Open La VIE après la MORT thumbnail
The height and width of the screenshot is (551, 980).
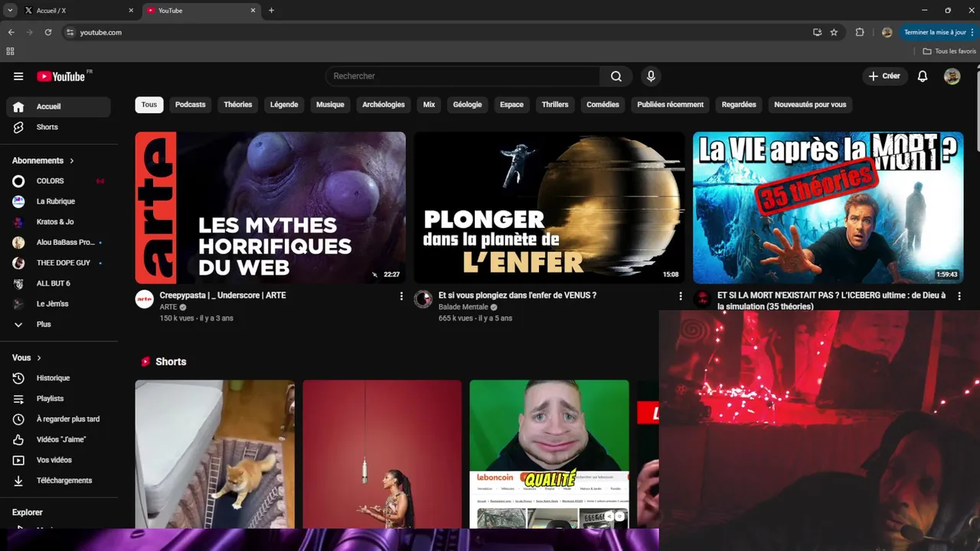click(x=828, y=207)
